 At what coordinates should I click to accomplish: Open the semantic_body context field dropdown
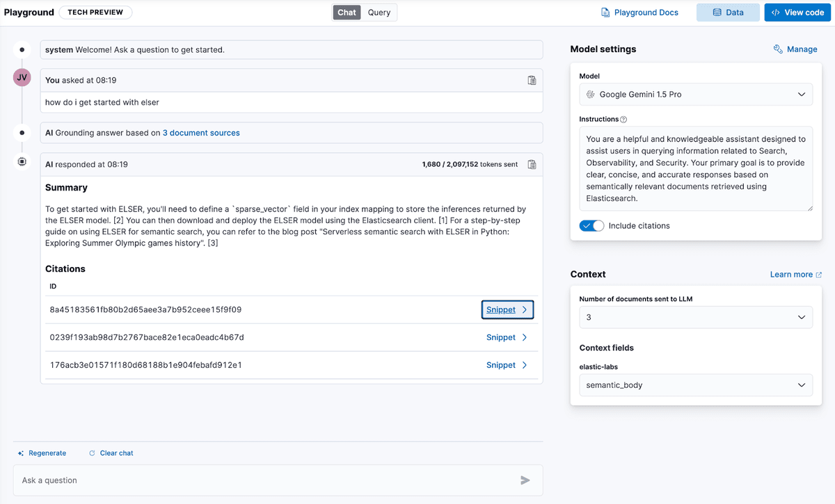[696, 385]
